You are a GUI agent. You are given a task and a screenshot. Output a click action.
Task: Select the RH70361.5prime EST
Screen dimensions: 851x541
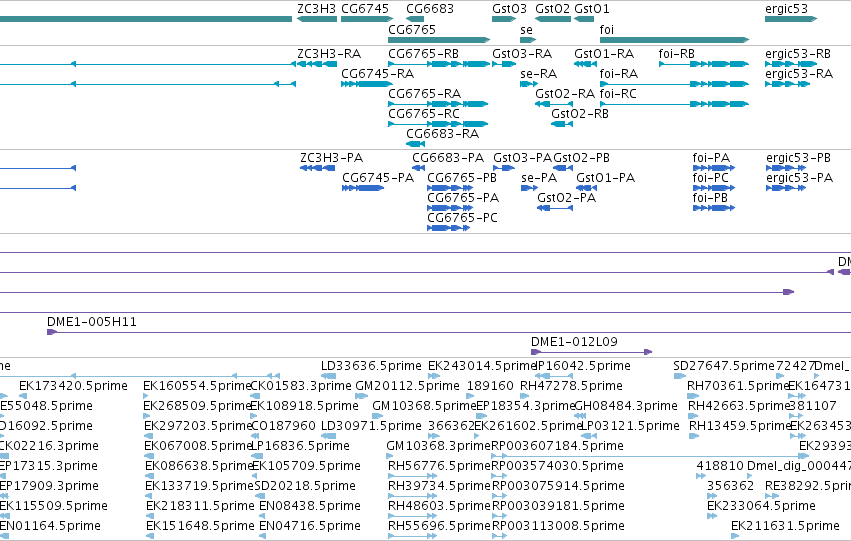tap(693, 396)
